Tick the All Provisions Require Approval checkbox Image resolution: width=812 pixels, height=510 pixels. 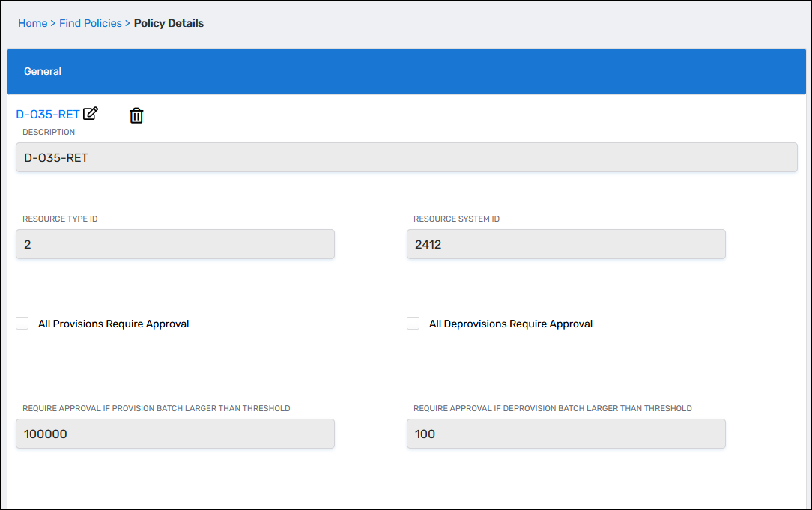(x=22, y=324)
